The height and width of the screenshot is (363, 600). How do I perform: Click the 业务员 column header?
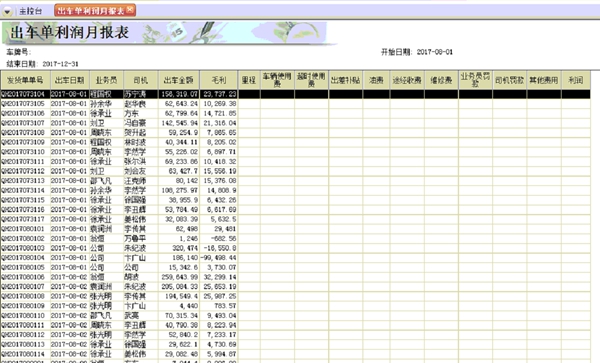[x=106, y=80]
